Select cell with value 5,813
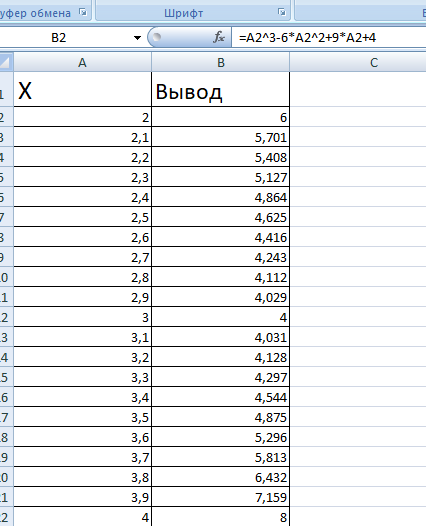Image resolution: width=426 pixels, height=526 pixels. coord(220,457)
